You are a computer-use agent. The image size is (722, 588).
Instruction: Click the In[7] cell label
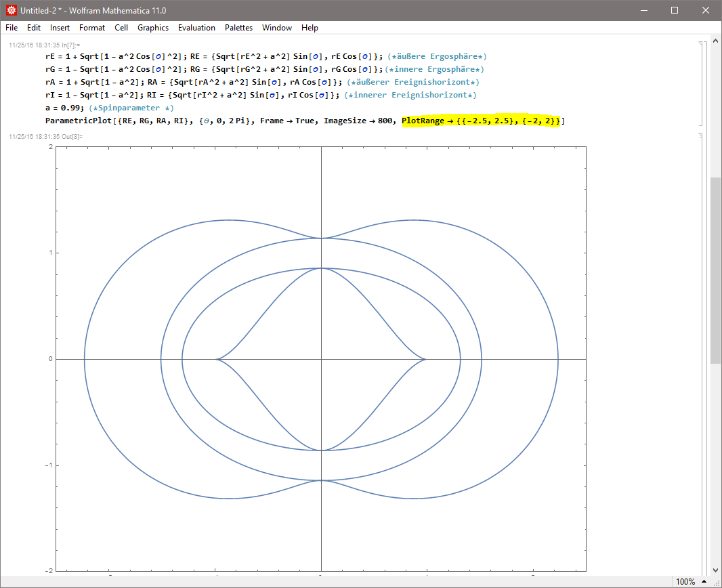coord(70,45)
